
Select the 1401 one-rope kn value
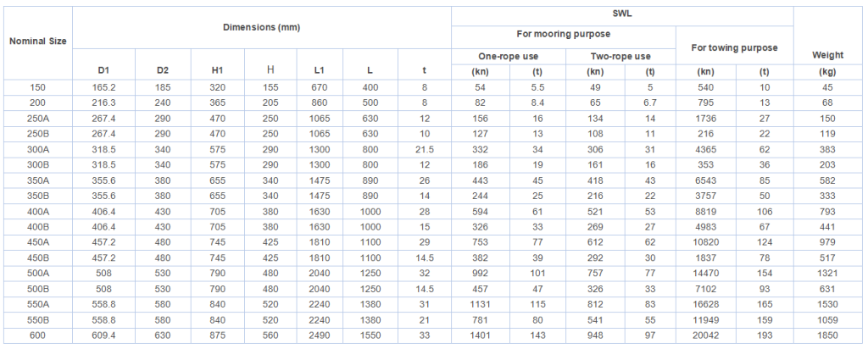pyautogui.click(x=481, y=335)
